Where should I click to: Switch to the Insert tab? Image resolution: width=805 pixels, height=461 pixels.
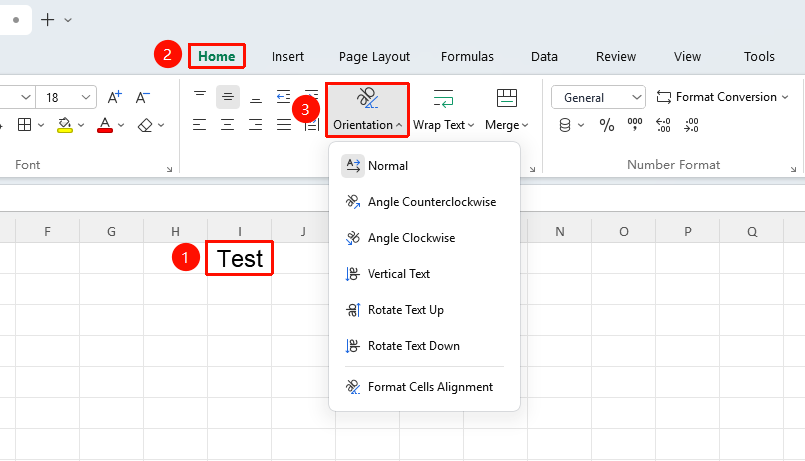coord(288,56)
